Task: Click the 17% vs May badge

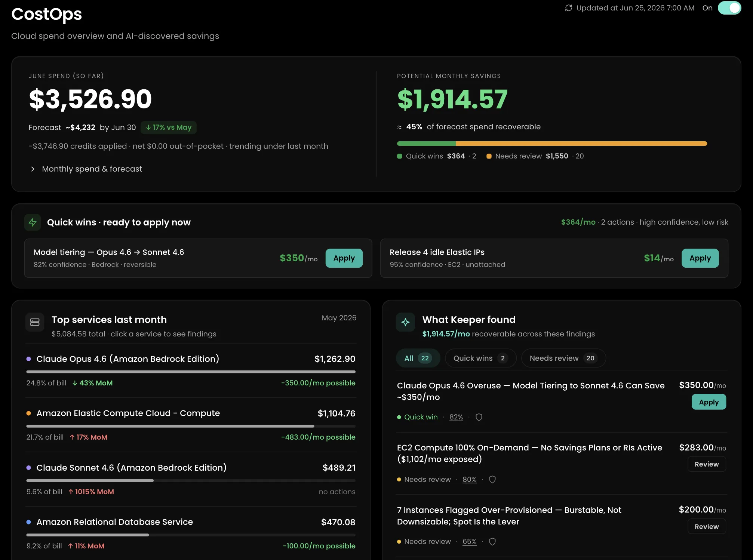Action: pos(169,127)
